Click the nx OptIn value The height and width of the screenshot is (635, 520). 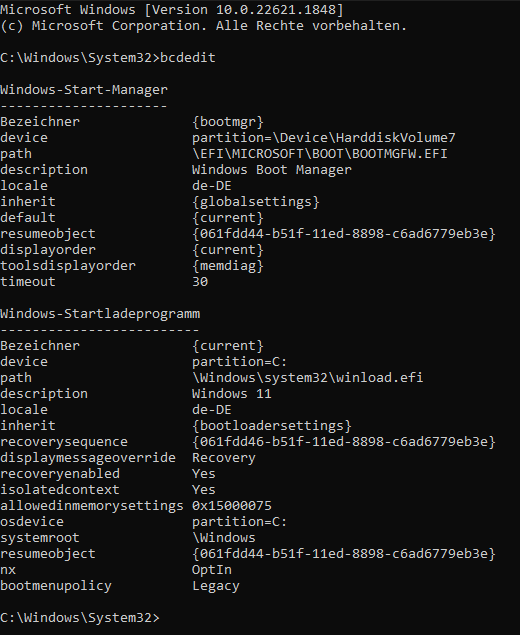[x=212, y=569]
